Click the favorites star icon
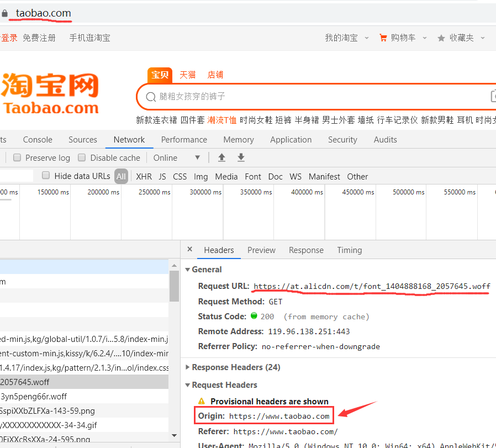 click(x=441, y=38)
